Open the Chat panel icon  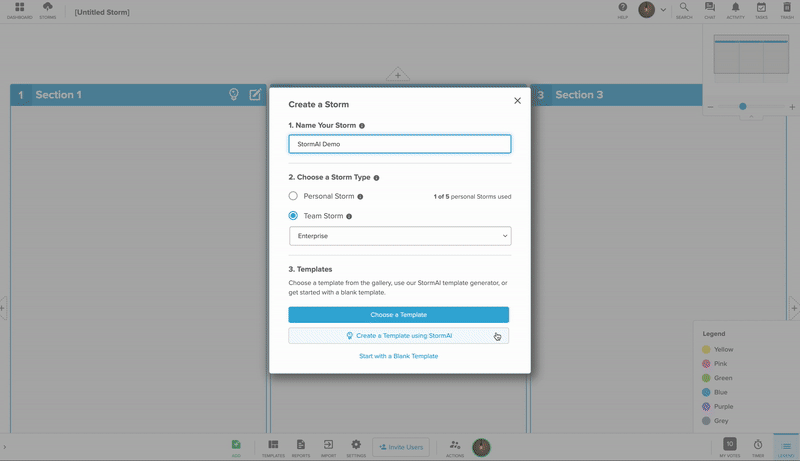pyautogui.click(x=710, y=10)
